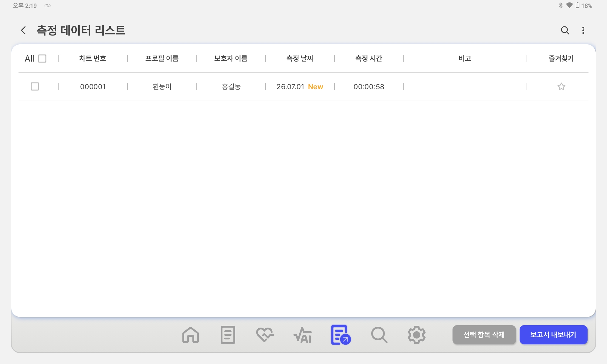Open the AI analysis icon
The image size is (607, 364).
click(303, 335)
